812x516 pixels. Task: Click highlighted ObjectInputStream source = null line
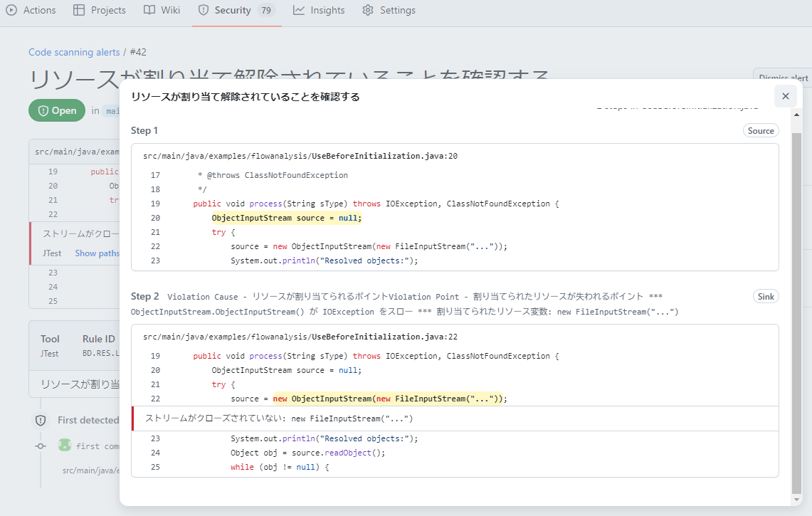coord(287,218)
